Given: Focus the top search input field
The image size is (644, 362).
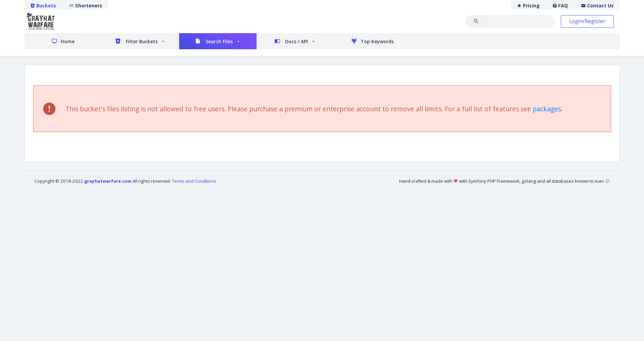Looking at the screenshot, I should (521, 21).
